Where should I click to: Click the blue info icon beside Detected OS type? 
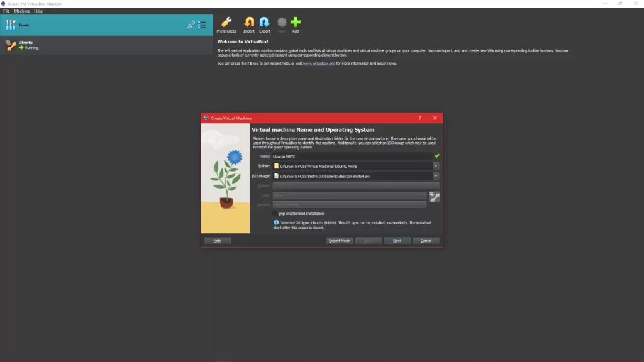point(276,223)
